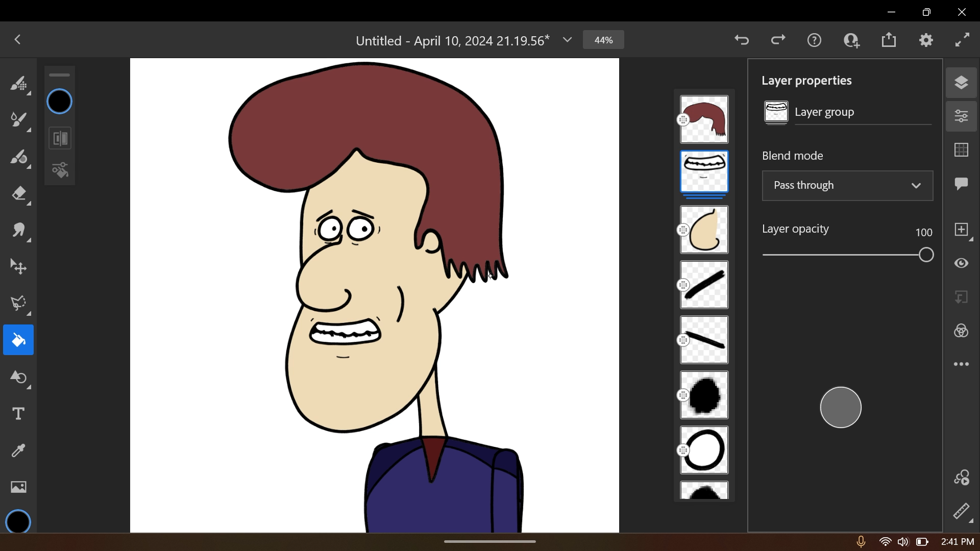This screenshot has width=980, height=551.
Task: Select the hair layer thumbnail
Action: click(x=704, y=119)
